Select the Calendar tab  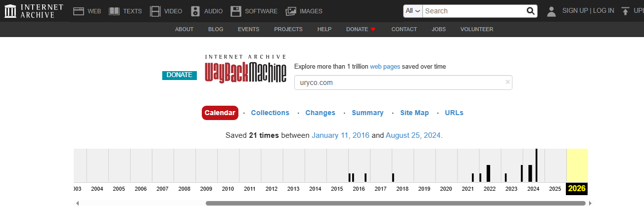coord(220,113)
